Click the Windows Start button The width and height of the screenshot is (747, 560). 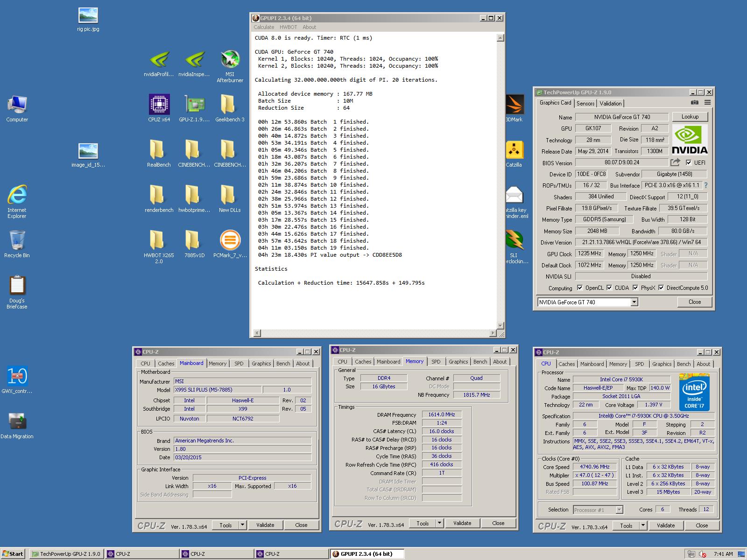point(13,554)
